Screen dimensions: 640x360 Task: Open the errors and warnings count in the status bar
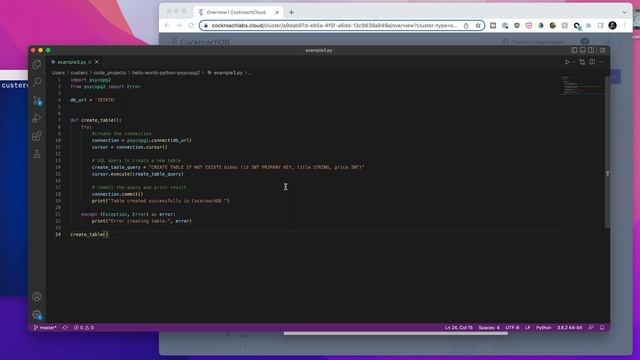pyautogui.click(x=84, y=328)
